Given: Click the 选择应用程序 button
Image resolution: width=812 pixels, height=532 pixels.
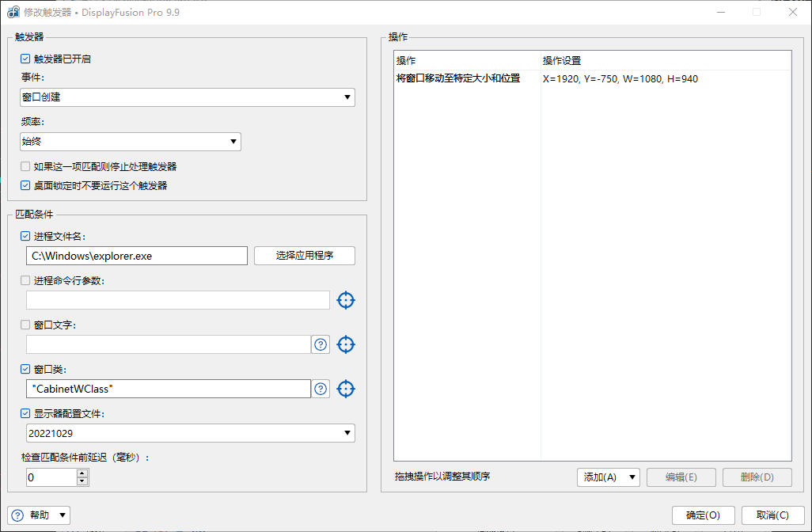Looking at the screenshot, I should [x=305, y=256].
